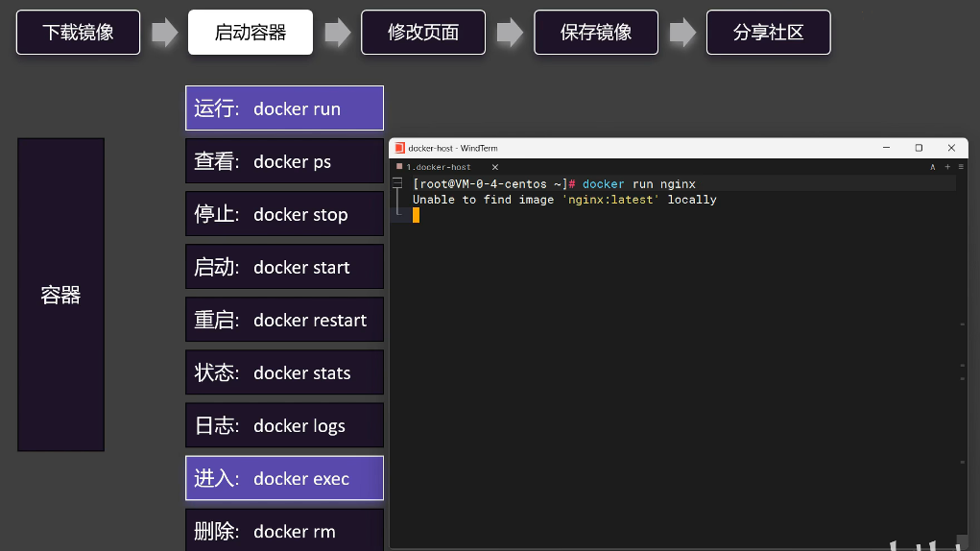
Task: Click the WindTerm app icon in title bar
Action: pyautogui.click(x=399, y=148)
